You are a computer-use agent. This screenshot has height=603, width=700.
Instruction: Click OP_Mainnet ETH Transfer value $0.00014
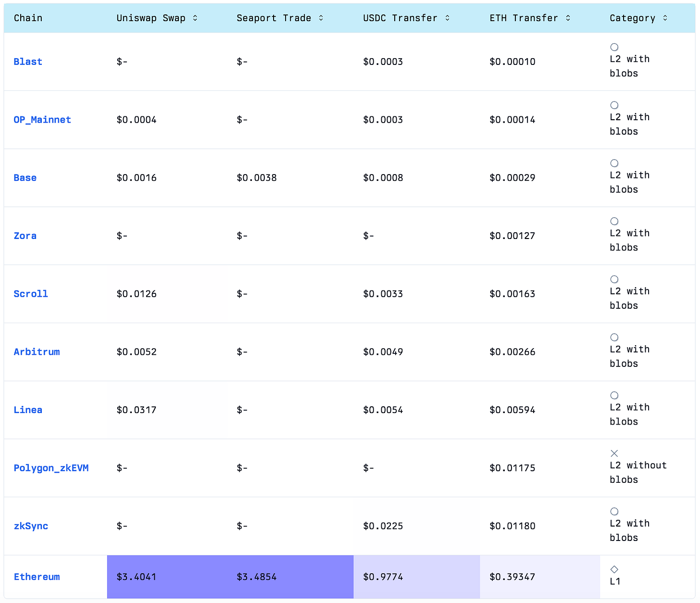point(512,120)
